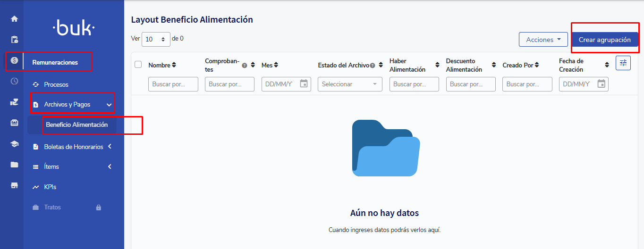This screenshot has width=644, height=249.
Task: Click the Crear agrupación button
Action: (x=604, y=40)
